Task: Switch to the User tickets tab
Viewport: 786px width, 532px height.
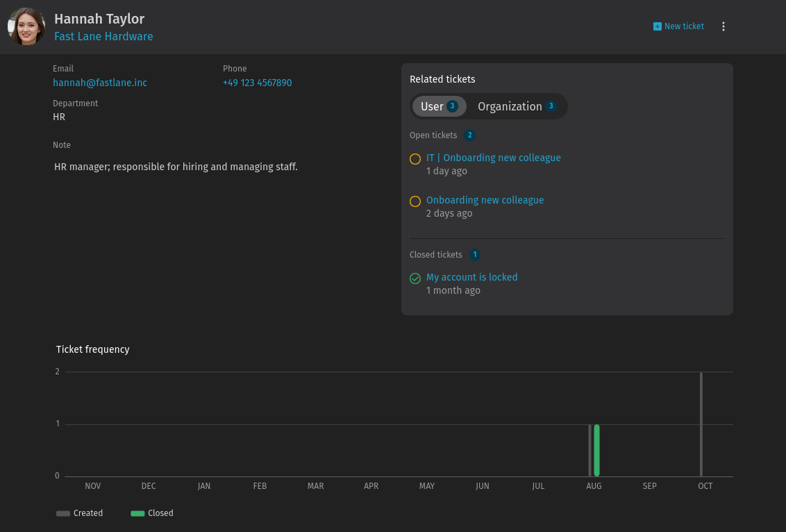Action: click(x=439, y=106)
